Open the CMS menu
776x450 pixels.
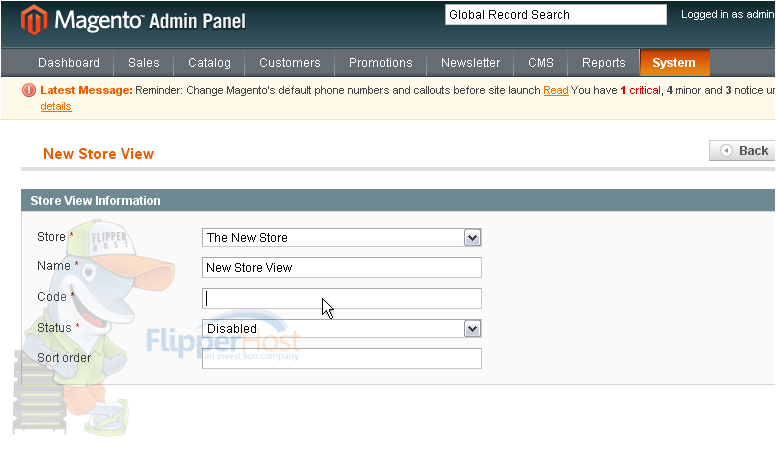tap(540, 63)
